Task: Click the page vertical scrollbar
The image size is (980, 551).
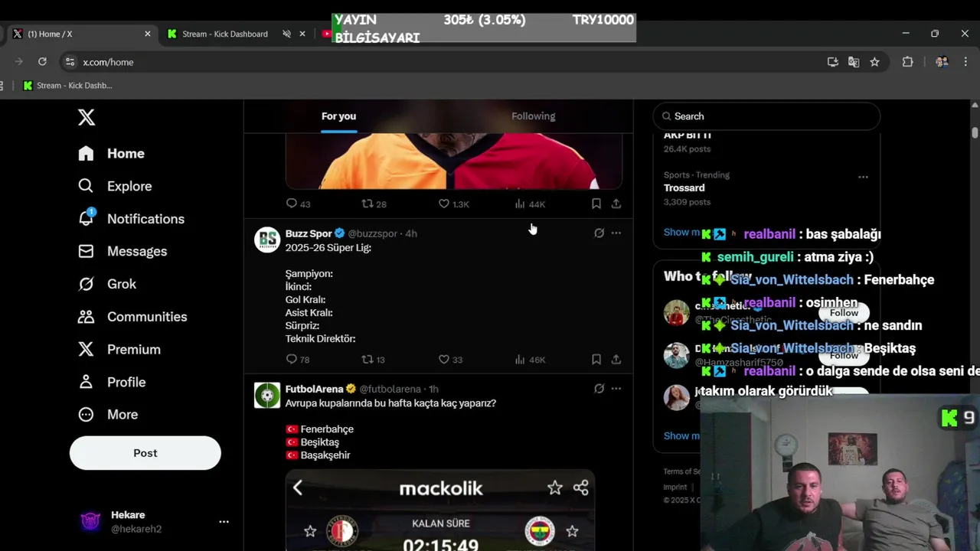Action: 975,133
